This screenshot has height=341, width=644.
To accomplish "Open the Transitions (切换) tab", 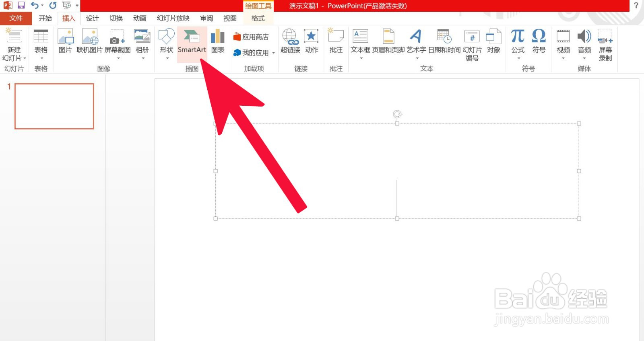I will [x=116, y=18].
